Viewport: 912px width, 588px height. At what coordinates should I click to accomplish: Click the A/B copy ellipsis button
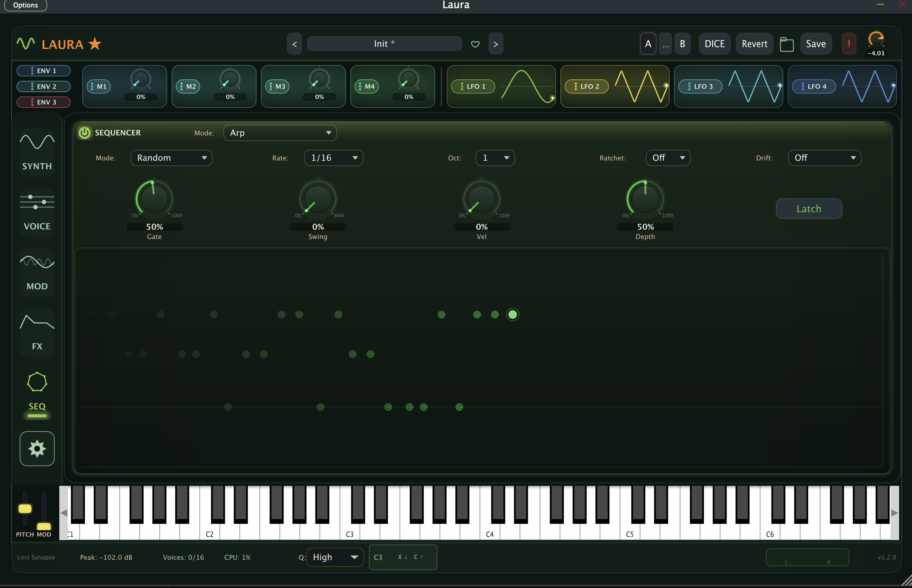tap(666, 44)
